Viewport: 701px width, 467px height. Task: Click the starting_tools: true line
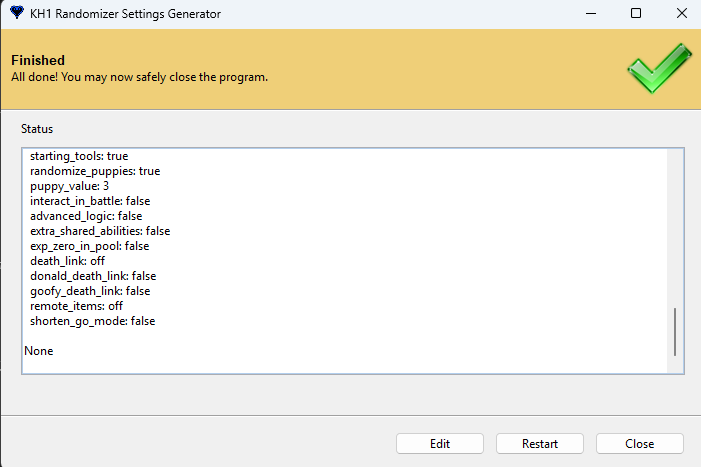click(x=79, y=156)
